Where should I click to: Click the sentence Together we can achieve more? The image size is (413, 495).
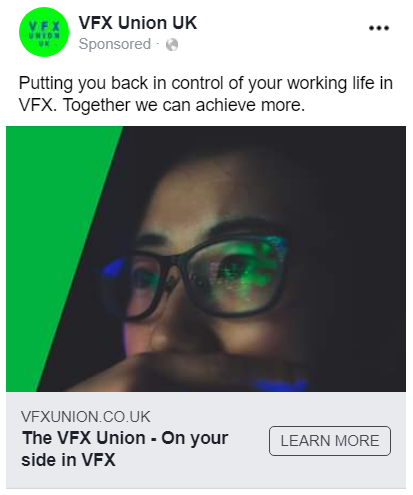(184, 105)
